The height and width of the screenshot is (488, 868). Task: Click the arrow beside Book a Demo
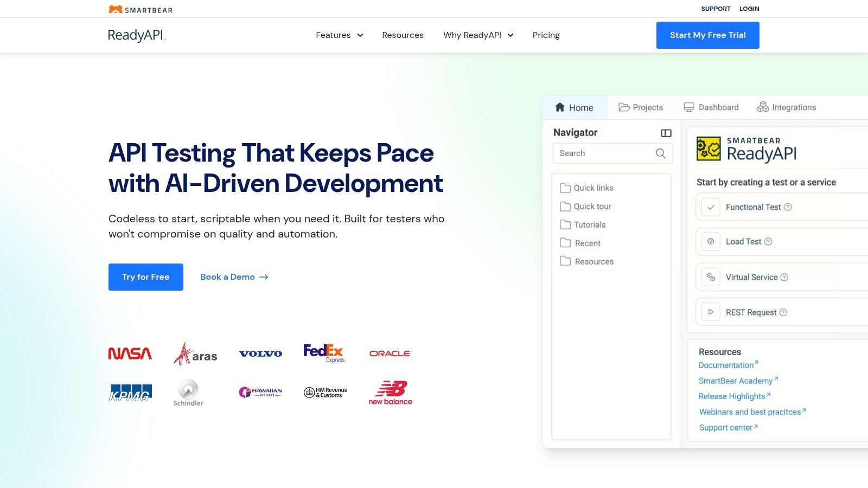(x=264, y=277)
